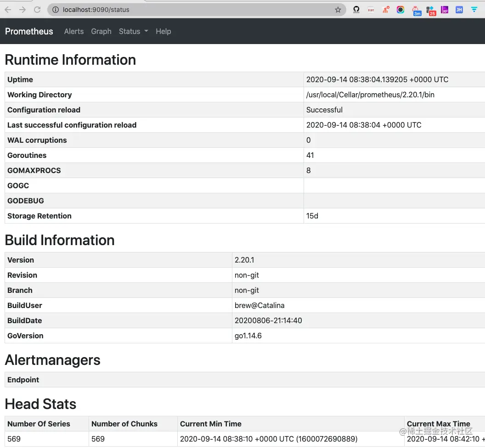485x448 pixels.
Task: Select the Successful reload status value
Action: point(324,110)
